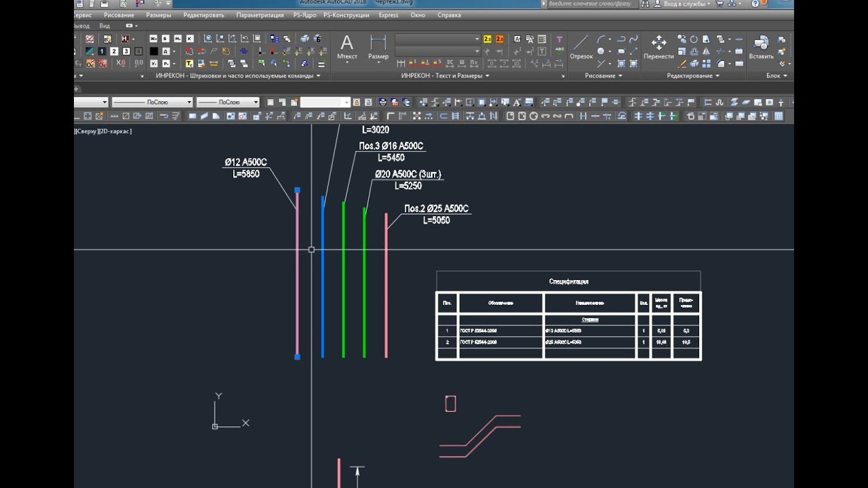868x488 pixels.
Task: Click the [2D-каркас] visual style label
Action: click(x=115, y=131)
